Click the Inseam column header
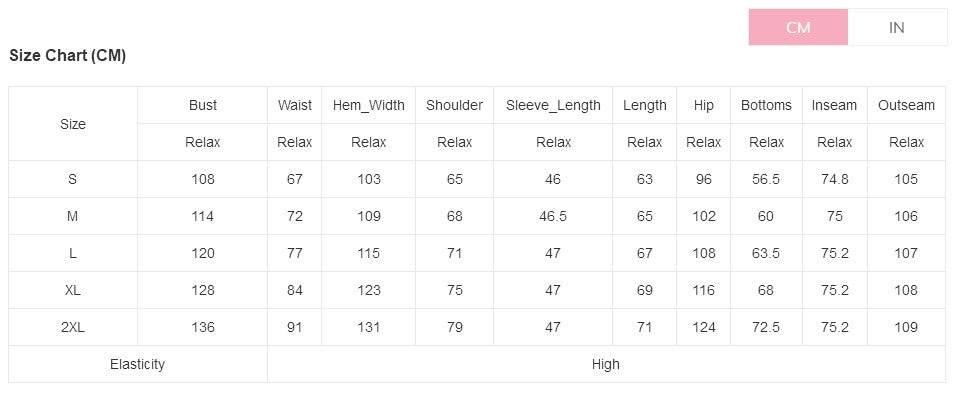The width and height of the screenshot is (960, 398). 834,105
